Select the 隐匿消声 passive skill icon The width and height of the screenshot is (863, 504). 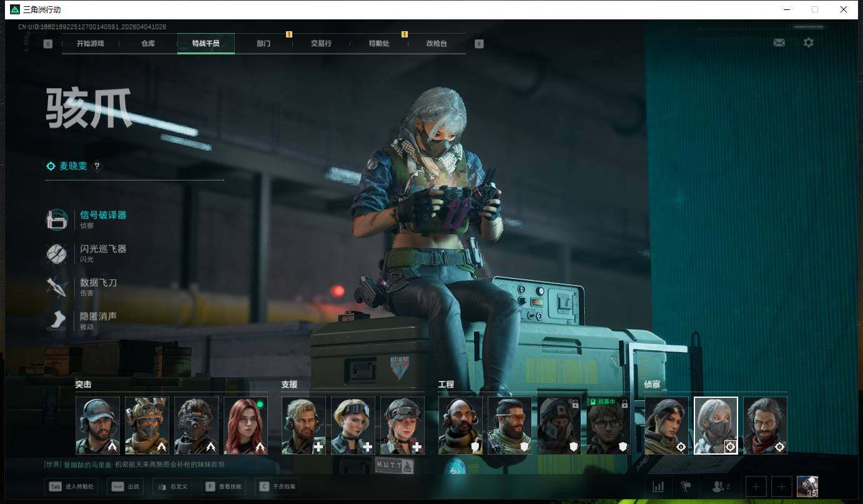coord(57,320)
